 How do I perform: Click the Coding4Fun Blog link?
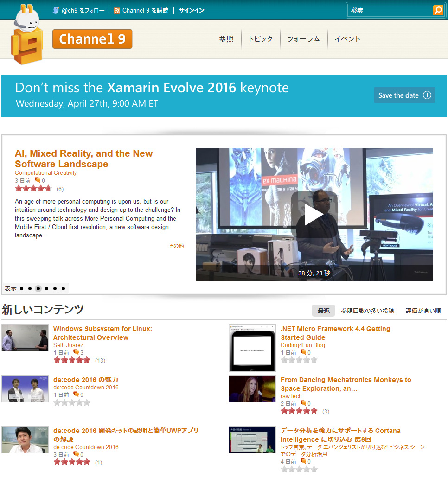pos(303,345)
